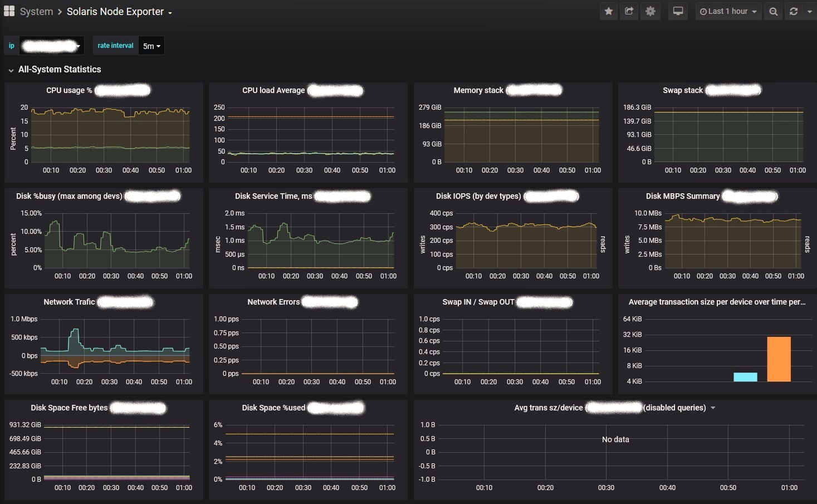Cycle view mode with monitor icon
Viewport: 817px width, 504px height.
[678, 11]
